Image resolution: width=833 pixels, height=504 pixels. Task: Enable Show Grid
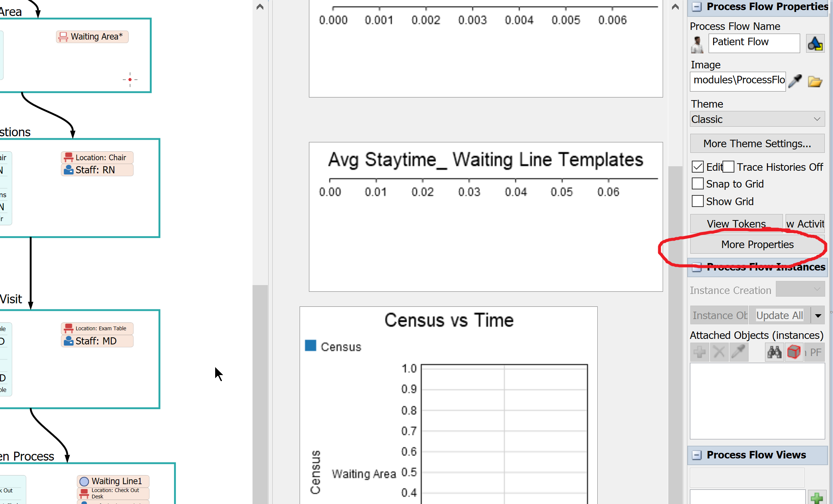697,201
